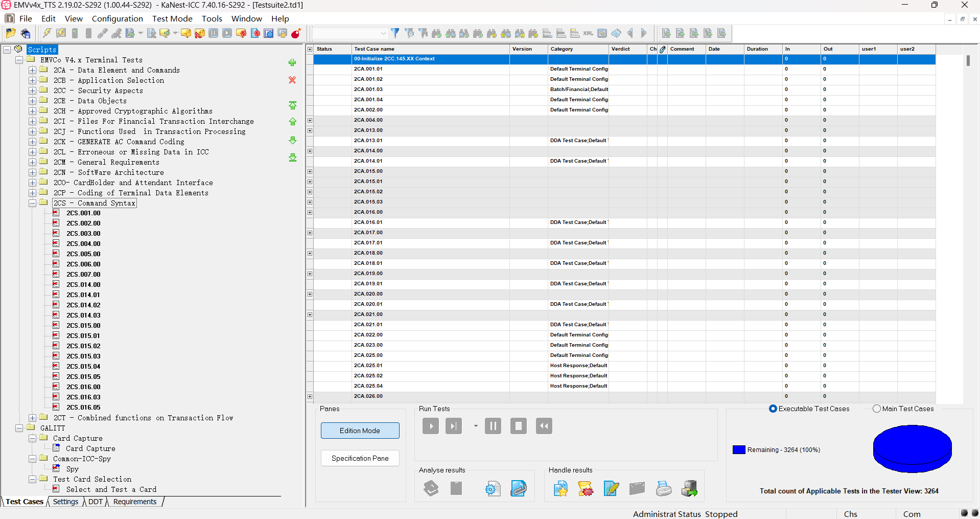Screen dimensions: 980x519
Task: Click the filter funnel icon in toolbar
Action: point(395,33)
